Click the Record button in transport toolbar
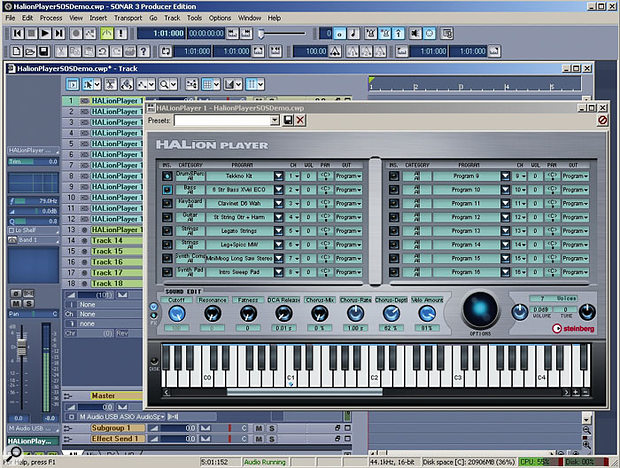This screenshot has height=468, width=620. point(76,34)
